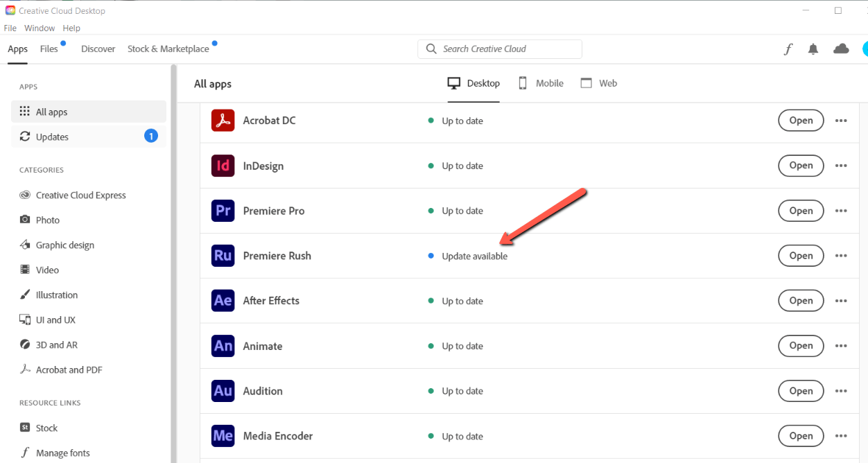Select All apps in the sidebar
This screenshot has width=868, height=463.
point(89,112)
